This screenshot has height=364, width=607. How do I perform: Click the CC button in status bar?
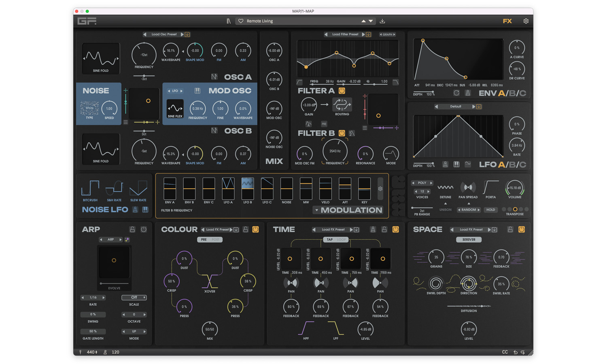click(505, 352)
